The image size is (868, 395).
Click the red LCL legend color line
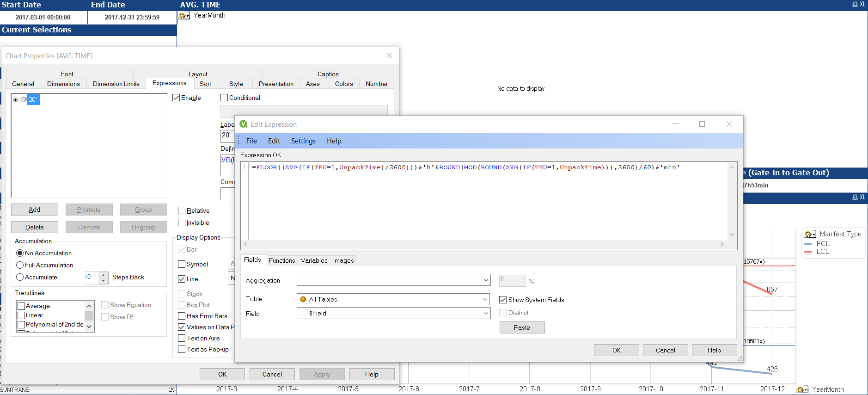pos(808,252)
